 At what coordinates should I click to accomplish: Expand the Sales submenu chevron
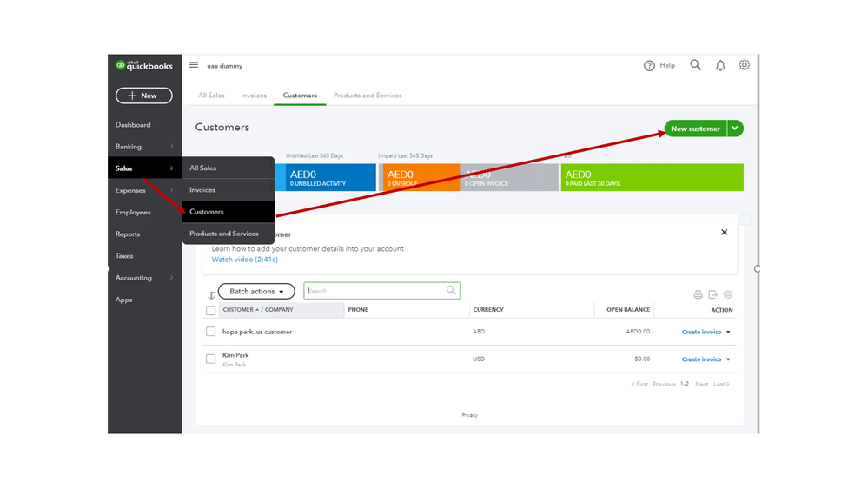[172, 168]
